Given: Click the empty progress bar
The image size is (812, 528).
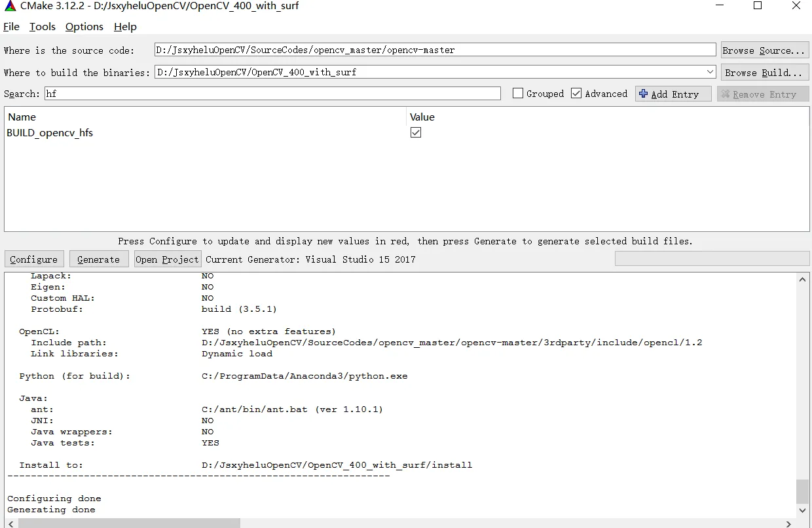Looking at the screenshot, I should [712, 259].
